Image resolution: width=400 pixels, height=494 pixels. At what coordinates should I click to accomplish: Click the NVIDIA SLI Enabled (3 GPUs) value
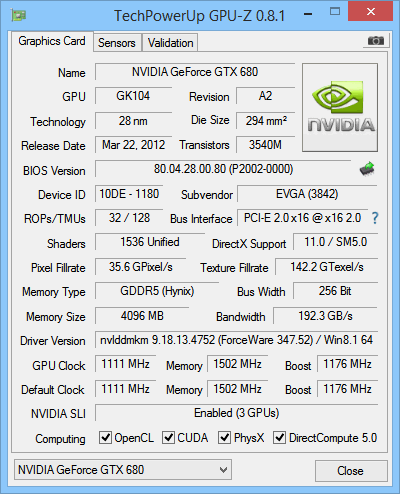click(236, 413)
